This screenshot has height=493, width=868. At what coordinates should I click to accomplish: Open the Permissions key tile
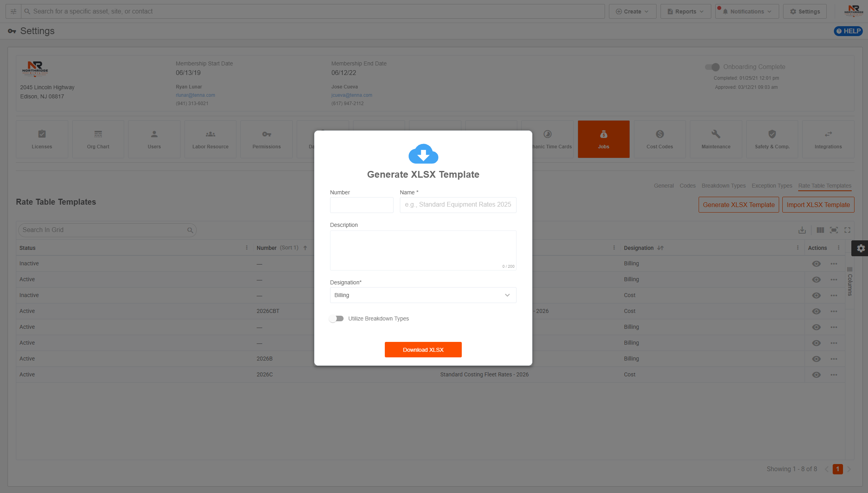click(267, 139)
